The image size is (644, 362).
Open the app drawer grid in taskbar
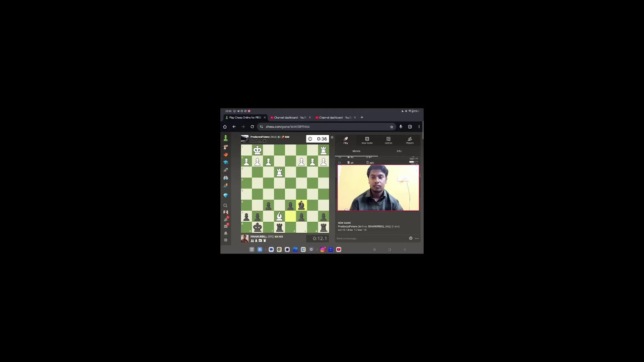pos(252,249)
